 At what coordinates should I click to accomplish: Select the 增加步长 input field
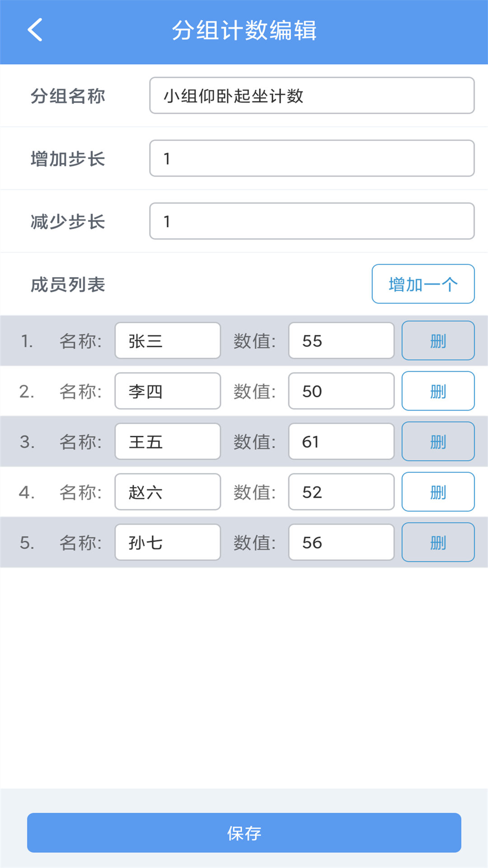click(x=311, y=158)
